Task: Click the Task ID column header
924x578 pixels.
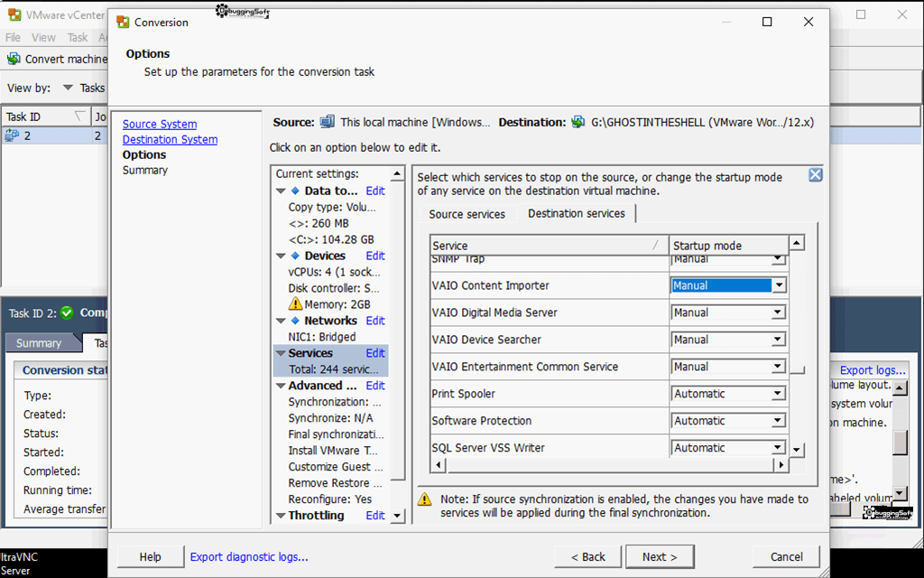Action: tap(46, 117)
